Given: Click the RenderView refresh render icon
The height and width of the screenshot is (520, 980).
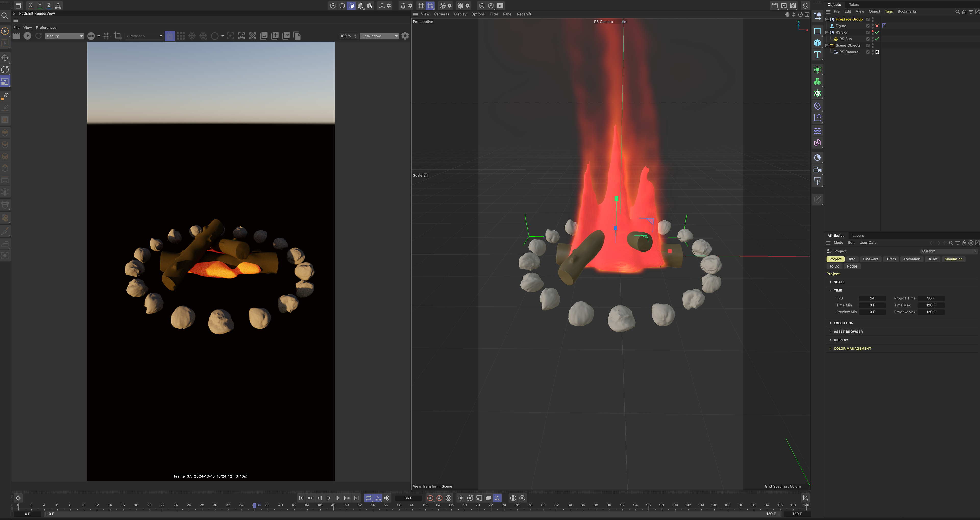Looking at the screenshot, I should [x=39, y=36].
